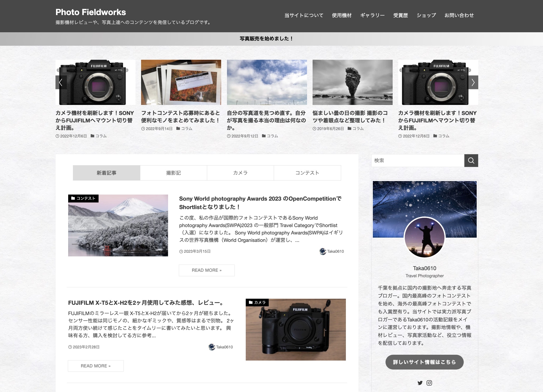Image resolution: width=543 pixels, height=392 pixels.
Task: Open 受賞歴 menu item
Action: point(401,15)
